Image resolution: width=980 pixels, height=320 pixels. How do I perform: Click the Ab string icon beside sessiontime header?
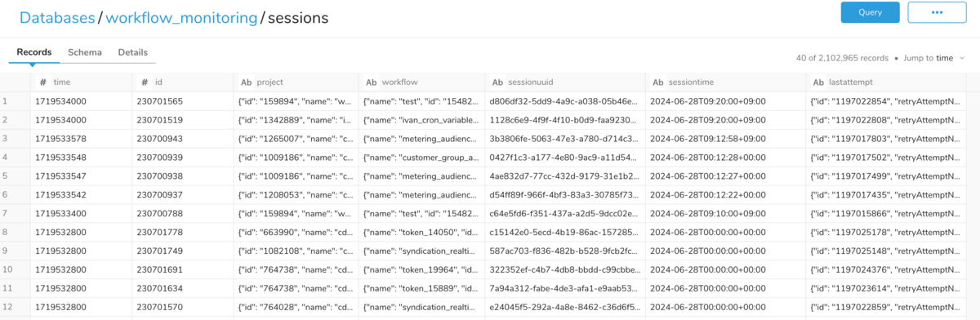tap(657, 82)
